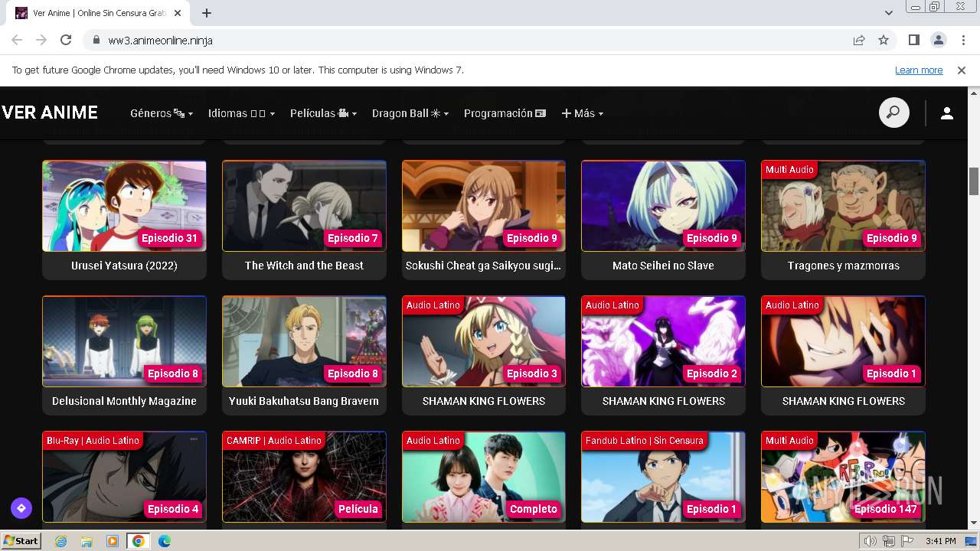980x551 pixels.
Task: Open Tragones y mazmorras title link
Action: (x=843, y=266)
